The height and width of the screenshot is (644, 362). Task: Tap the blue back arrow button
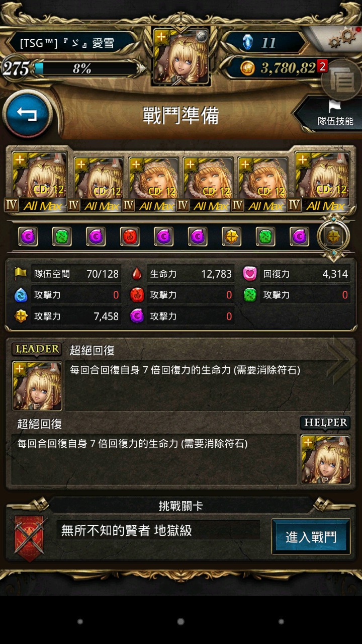tap(28, 114)
